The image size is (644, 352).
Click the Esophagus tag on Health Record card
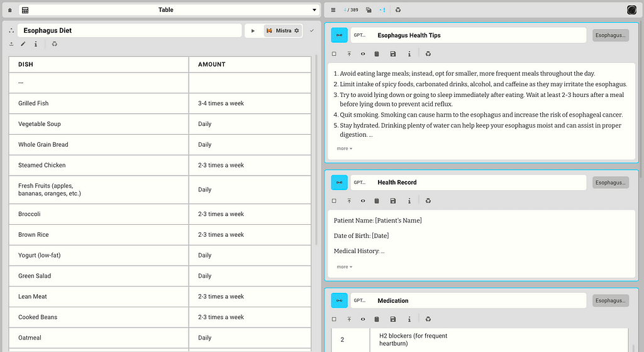[610, 183]
